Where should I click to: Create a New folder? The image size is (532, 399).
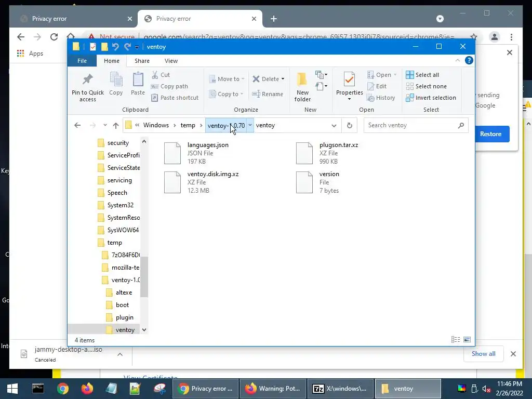coord(302,87)
